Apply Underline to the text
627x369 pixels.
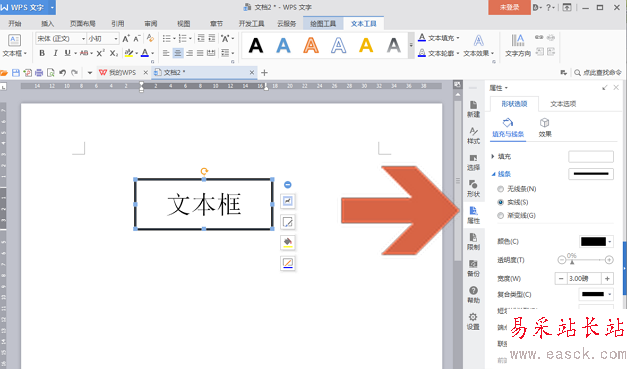[x=68, y=53]
